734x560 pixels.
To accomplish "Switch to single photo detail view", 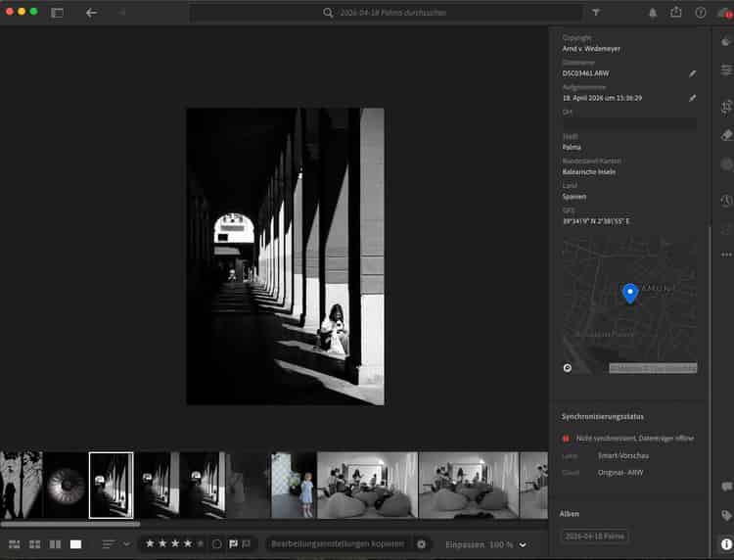I will pos(75,543).
